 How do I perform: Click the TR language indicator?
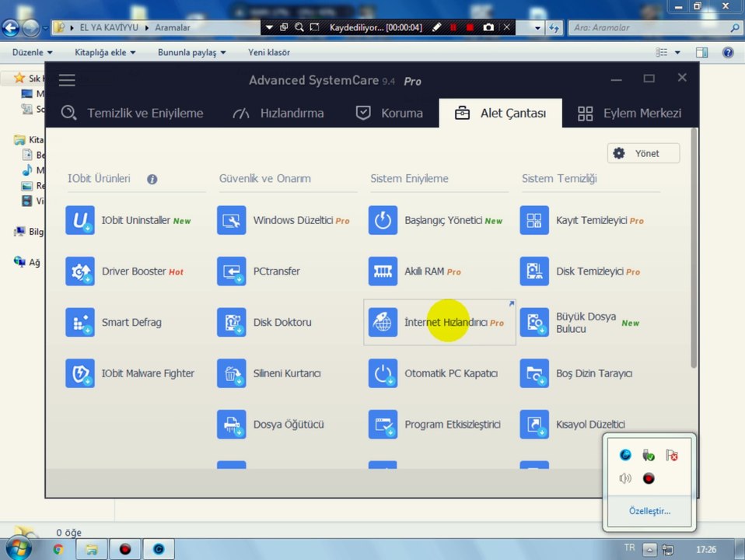(x=630, y=548)
